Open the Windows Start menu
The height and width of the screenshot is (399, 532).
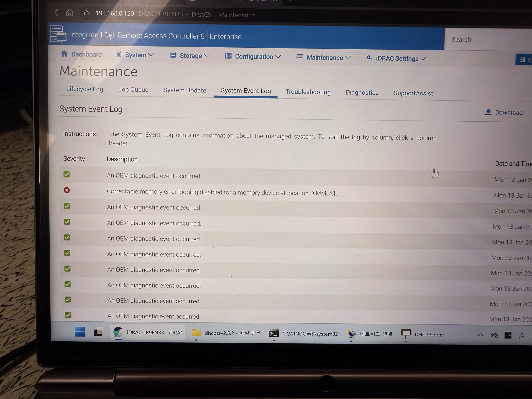click(80, 332)
